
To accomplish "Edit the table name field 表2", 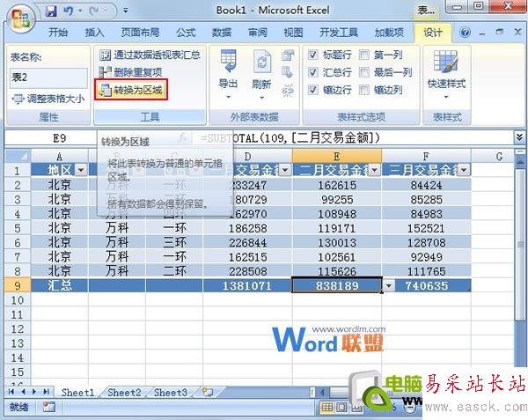I will (x=48, y=77).
